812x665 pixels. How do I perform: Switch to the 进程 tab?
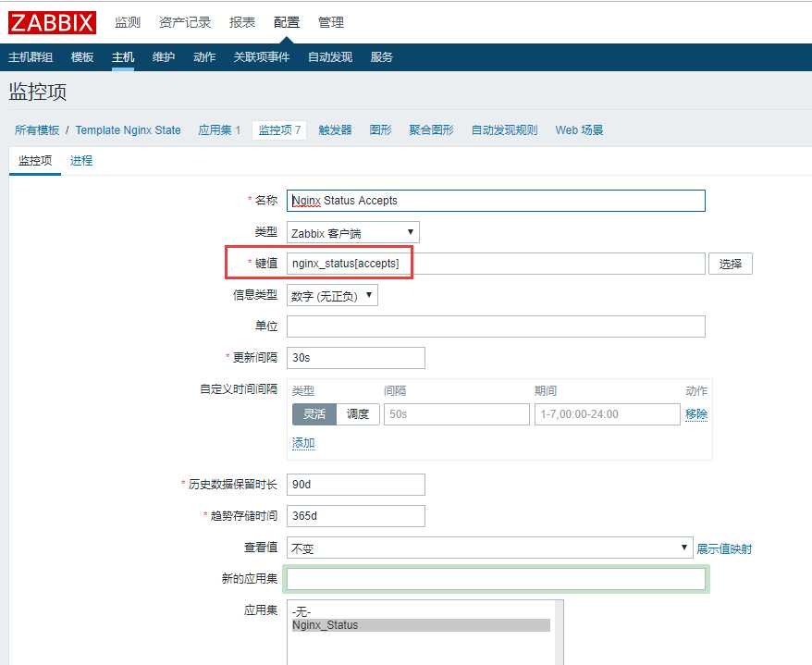(81, 161)
